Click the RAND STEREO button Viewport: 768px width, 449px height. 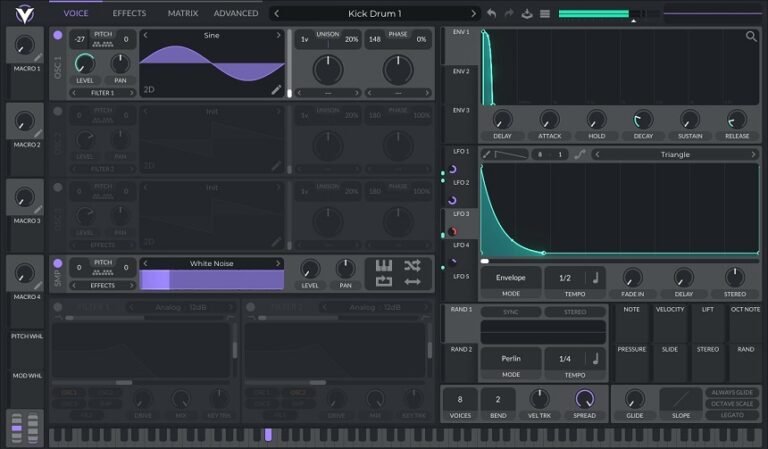(575, 312)
